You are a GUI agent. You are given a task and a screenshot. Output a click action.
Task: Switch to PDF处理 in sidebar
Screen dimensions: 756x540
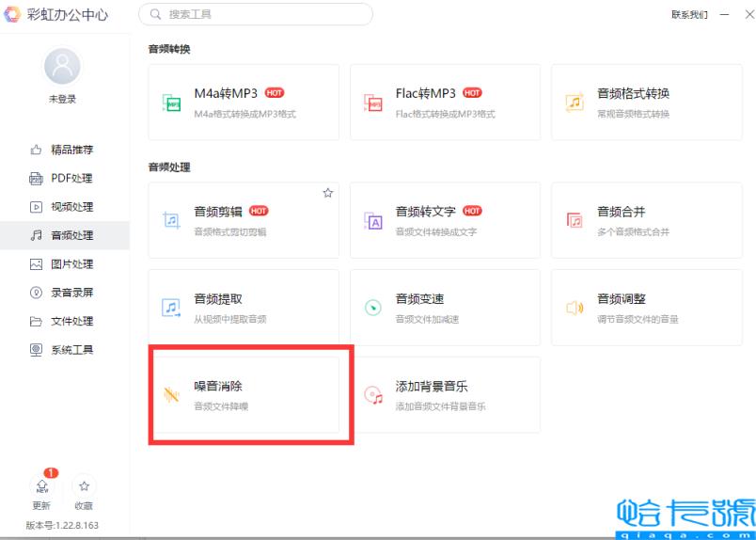coord(65,179)
